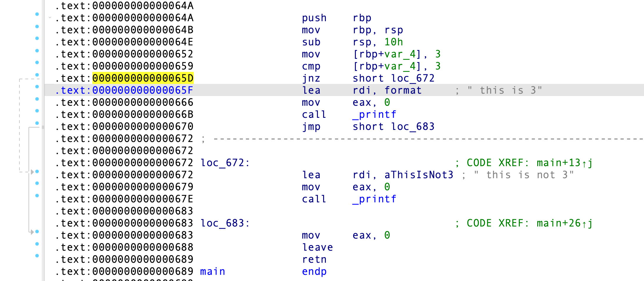Click the endp keyword

click(314, 272)
